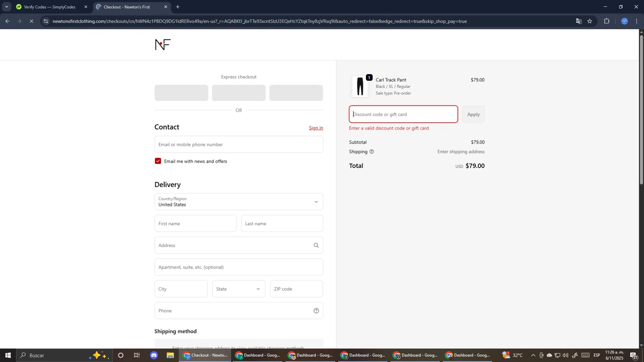
Task: Open touch keyboard icon in tray
Action: [x=586, y=356]
